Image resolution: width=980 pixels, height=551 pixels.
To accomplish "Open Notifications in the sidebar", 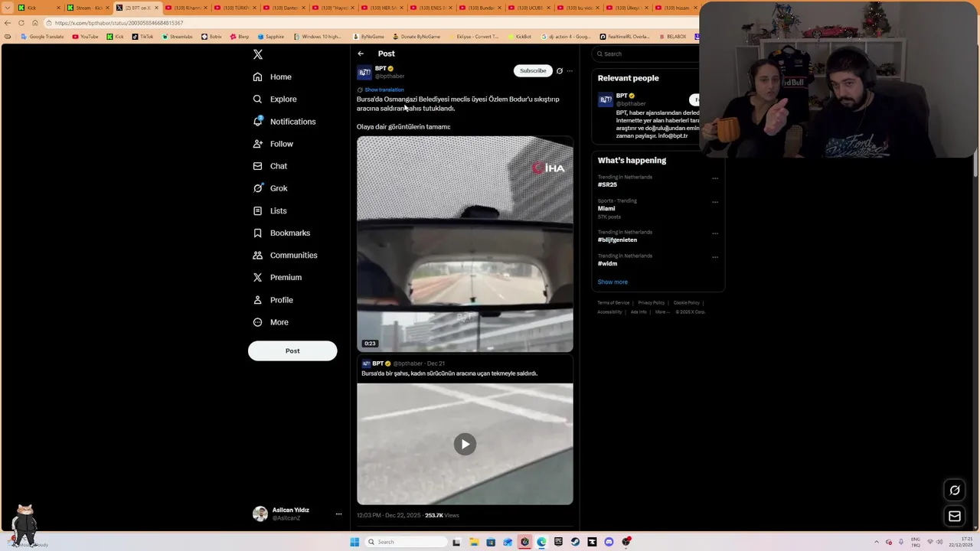I will [x=284, y=122].
